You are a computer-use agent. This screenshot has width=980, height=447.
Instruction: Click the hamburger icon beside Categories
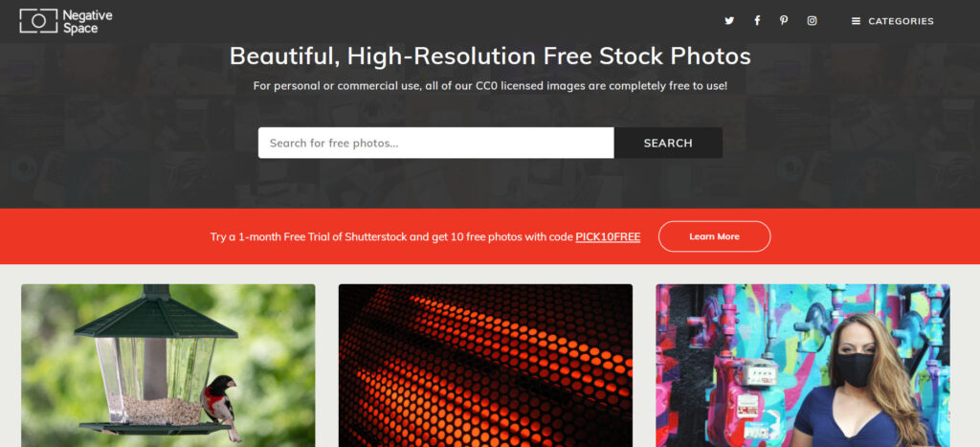[856, 21]
